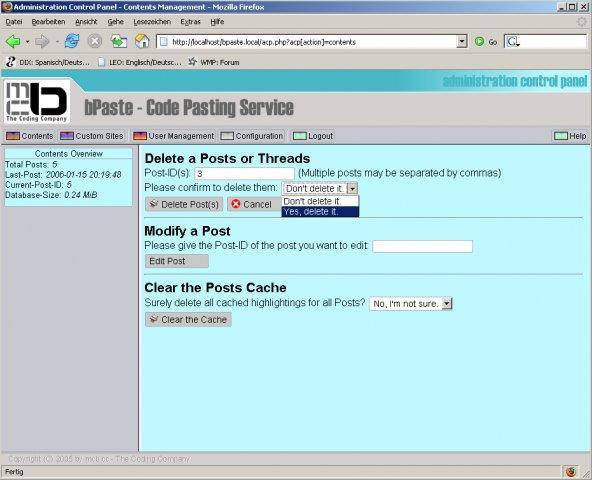The height and width of the screenshot is (480, 592).
Task: Click the green Go button icon
Action: (x=479, y=42)
